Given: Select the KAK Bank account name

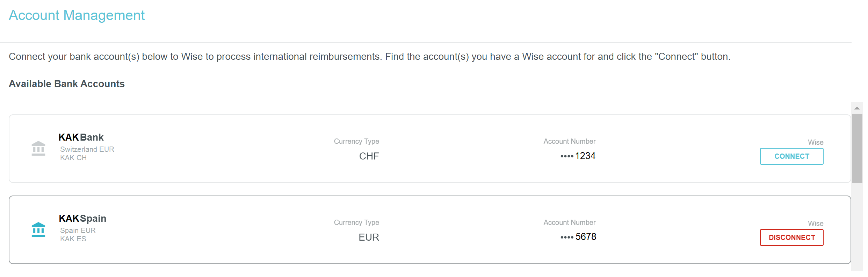Looking at the screenshot, I should (81, 137).
